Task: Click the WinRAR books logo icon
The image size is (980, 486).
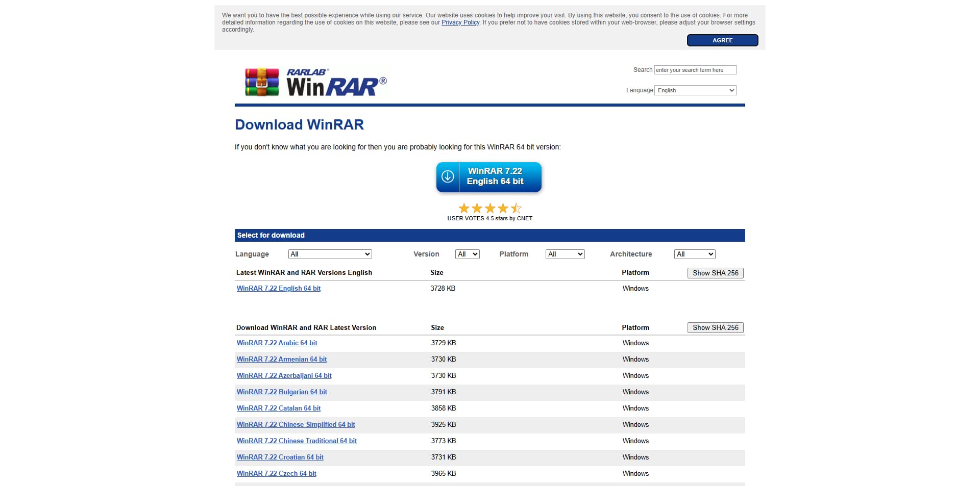Action: coord(262,83)
